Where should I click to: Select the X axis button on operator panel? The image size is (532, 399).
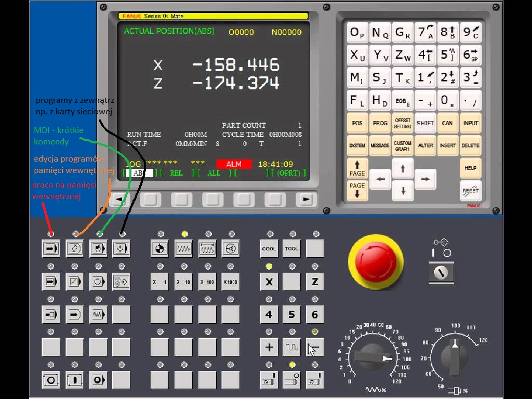point(269,282)
